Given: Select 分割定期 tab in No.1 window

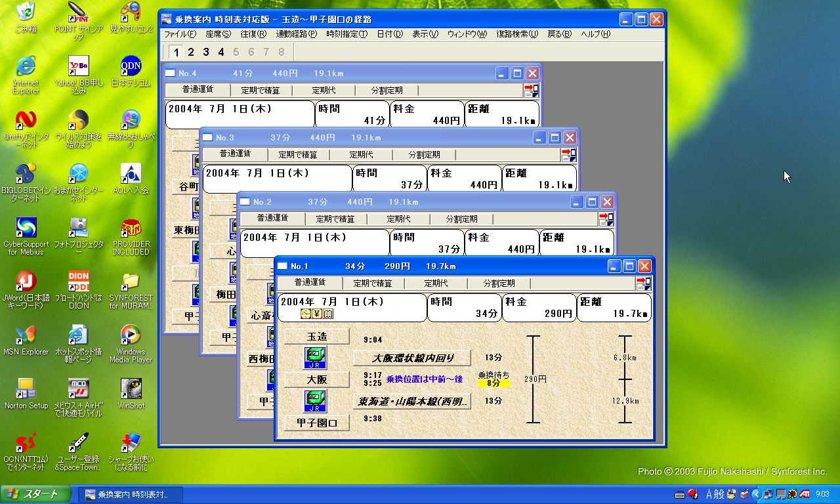Looking at the screenshot, I should 499,283.
